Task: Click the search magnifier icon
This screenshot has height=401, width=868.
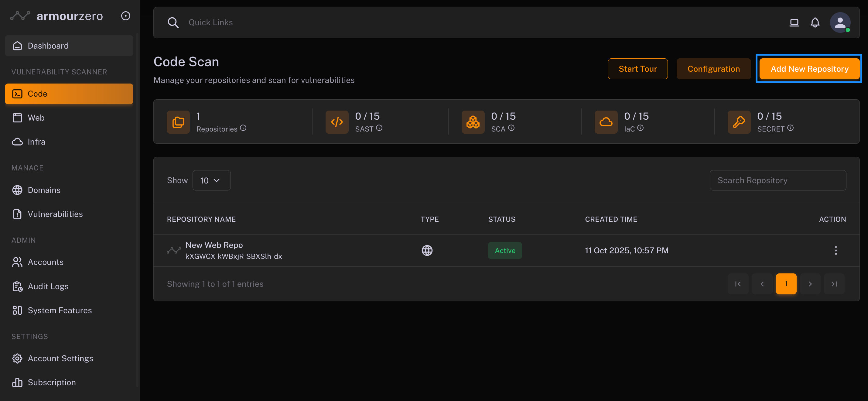Action: 173,22
